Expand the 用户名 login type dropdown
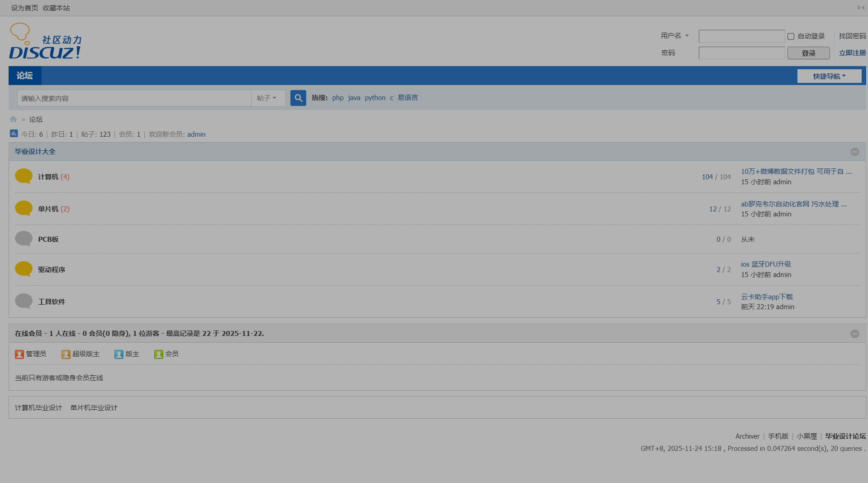 [x=674, y=36]
